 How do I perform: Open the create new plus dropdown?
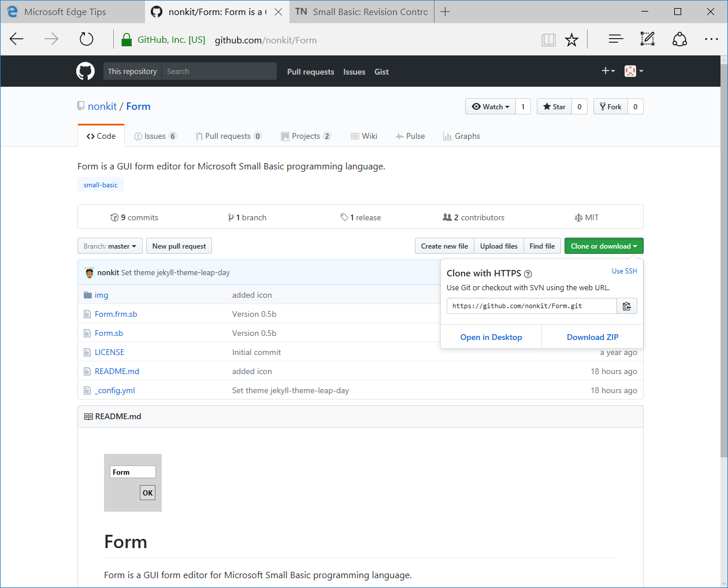click(x=608, y=71)
